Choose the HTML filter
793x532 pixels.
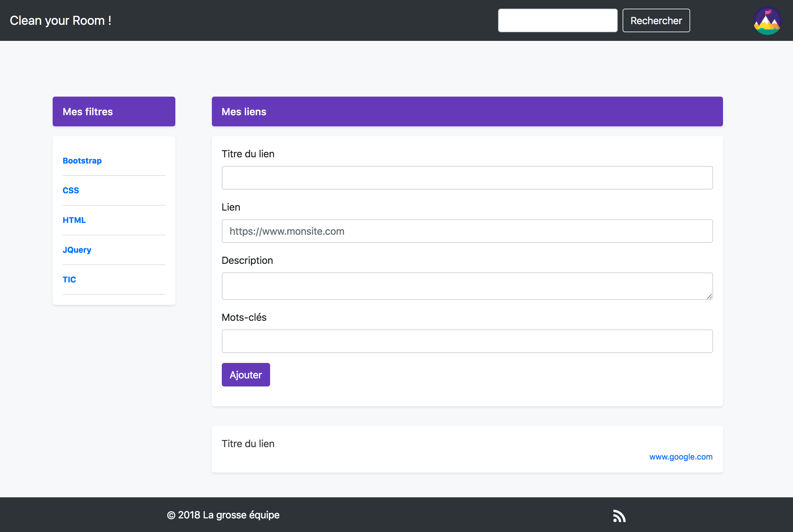(74, 220)
